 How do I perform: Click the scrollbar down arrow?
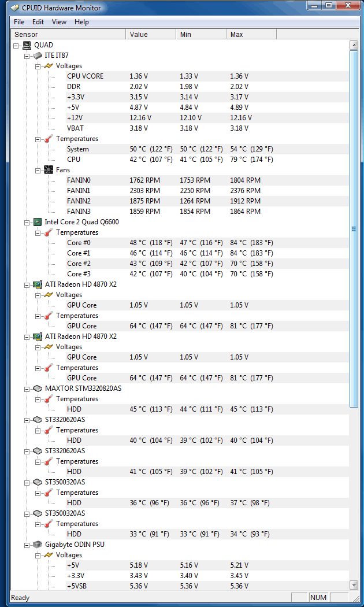point(354,584)
